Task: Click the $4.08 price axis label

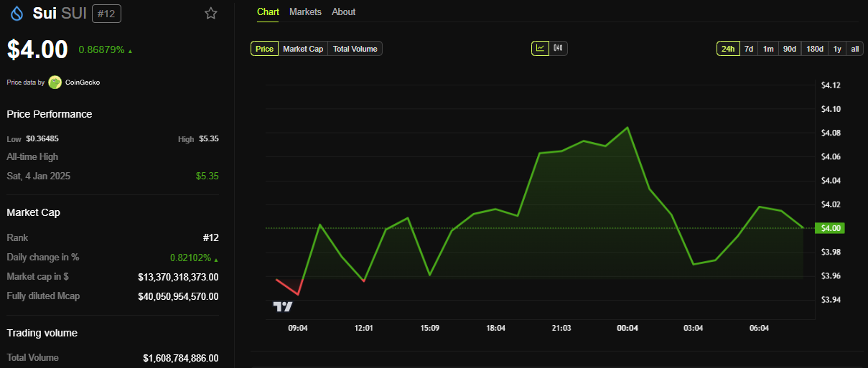Action: coord(831,133)
